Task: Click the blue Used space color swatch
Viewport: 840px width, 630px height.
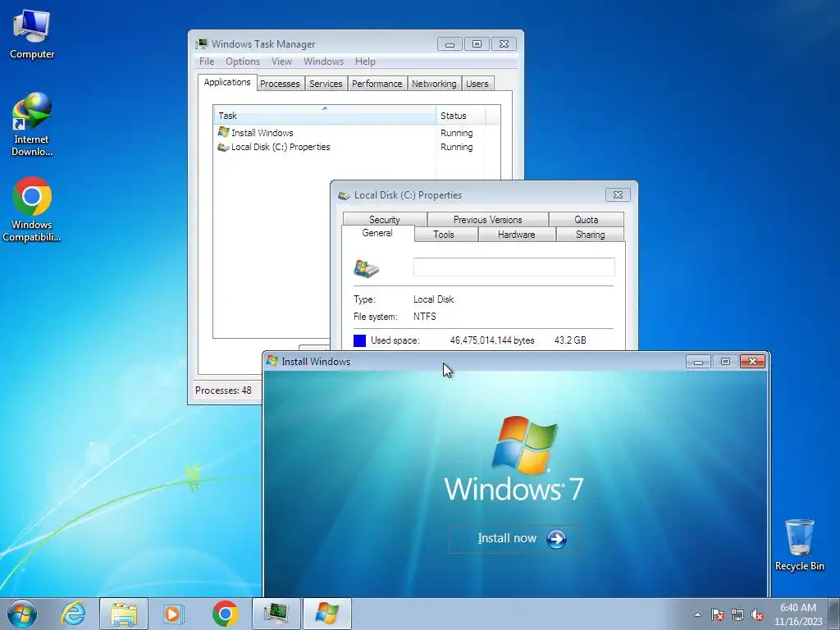Action: point(359,340)
